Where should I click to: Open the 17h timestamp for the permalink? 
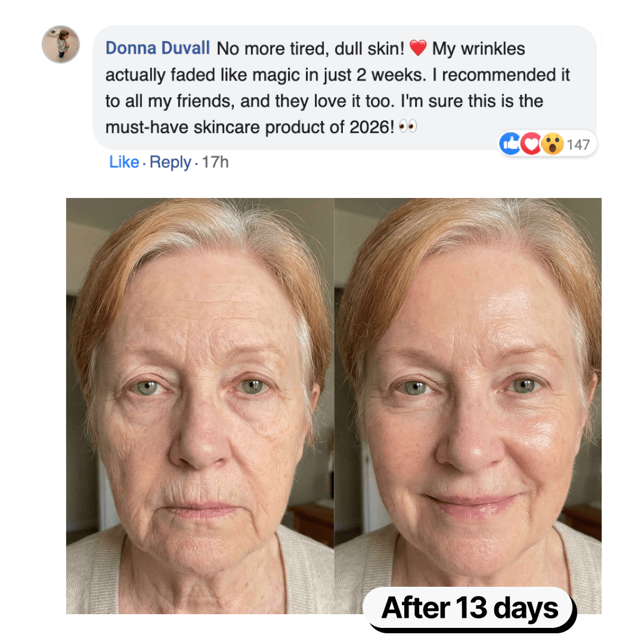(x=217, y=162)
